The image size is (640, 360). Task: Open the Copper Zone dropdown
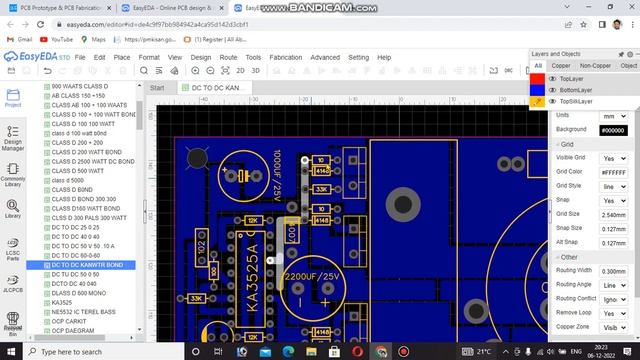(x=613, y=327)
